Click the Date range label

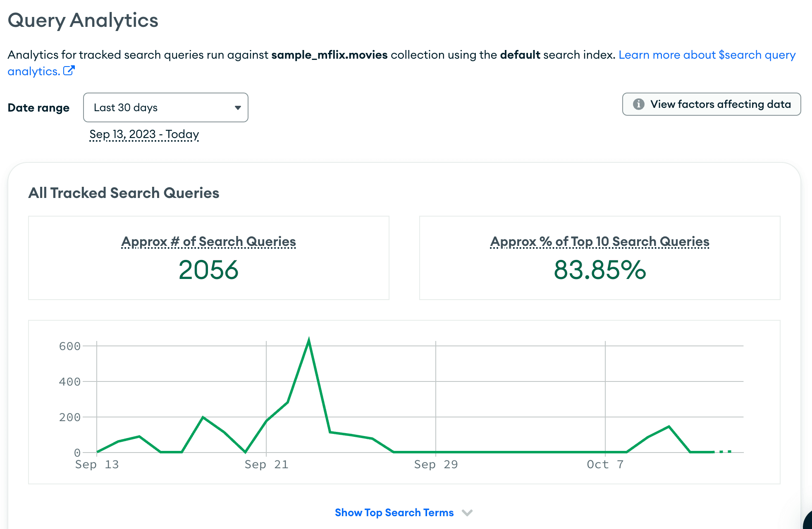click(38, 108)
